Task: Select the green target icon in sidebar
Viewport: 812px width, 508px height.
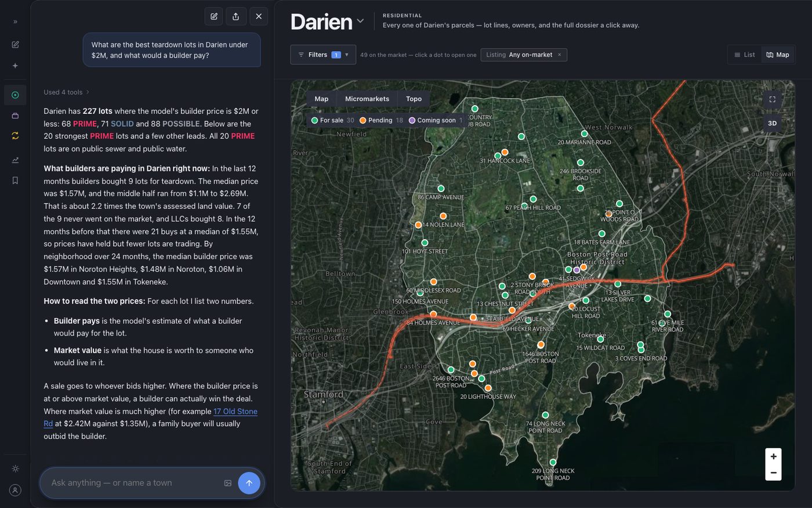Action: tap(15, 95)
